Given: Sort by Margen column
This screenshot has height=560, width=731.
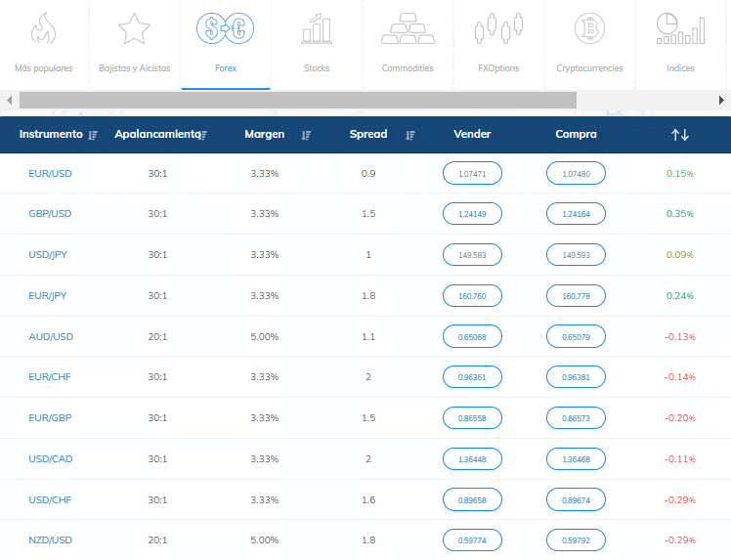Looking at the screenshot, I should [x=306, y=135].
